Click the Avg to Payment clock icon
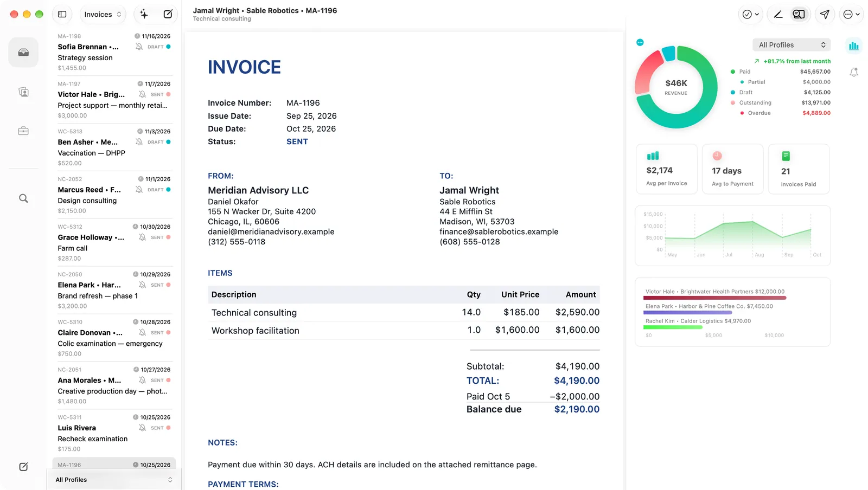 pos(717,156)
